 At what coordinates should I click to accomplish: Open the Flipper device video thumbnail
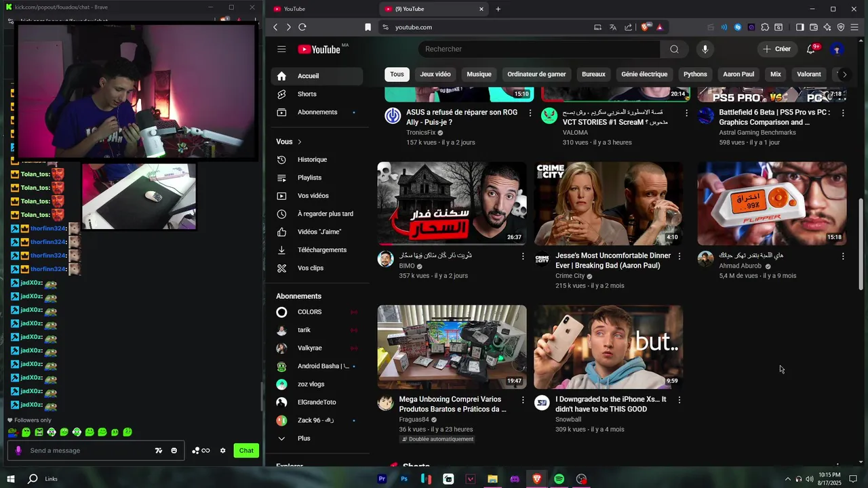pos(772,203)
